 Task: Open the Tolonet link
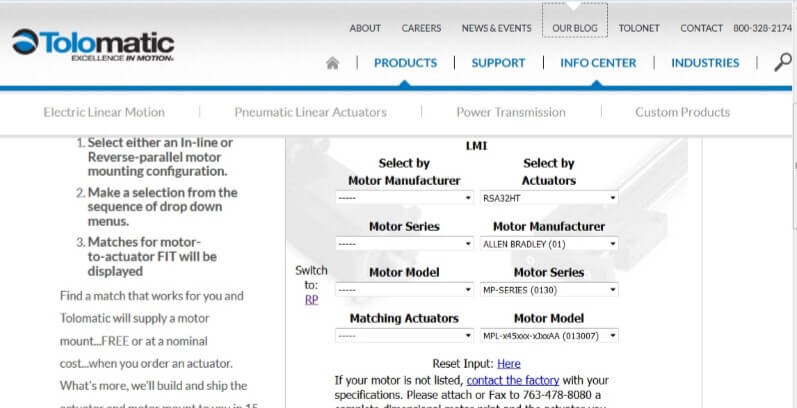click(x=639, y=28)
